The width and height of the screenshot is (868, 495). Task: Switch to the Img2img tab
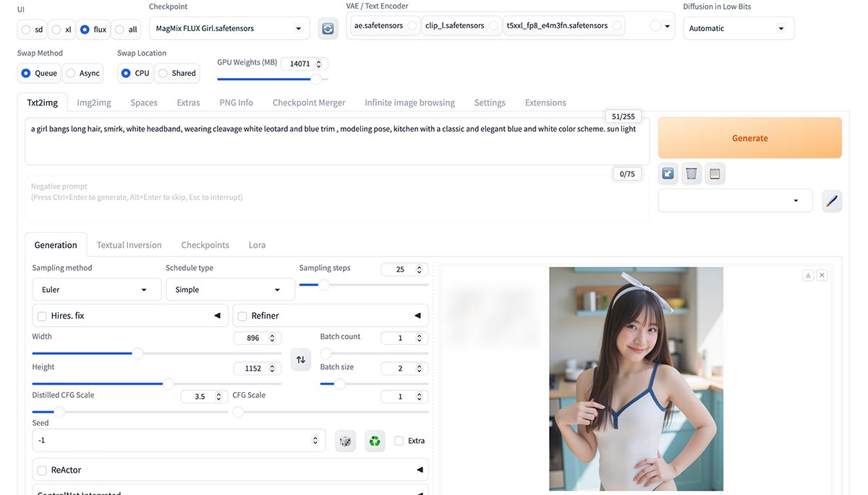(x=94, y=103)
